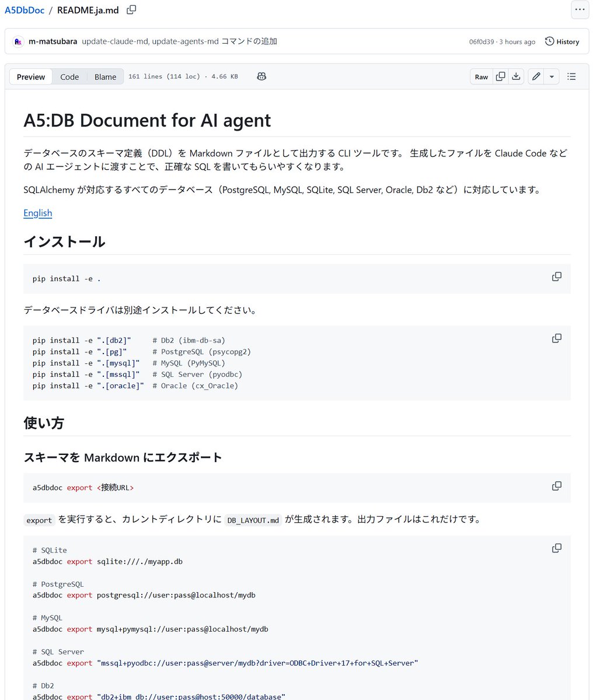
Task: Copy the 'a5dbdoc export <接続URL>' code block
Action: coord(557,486)
